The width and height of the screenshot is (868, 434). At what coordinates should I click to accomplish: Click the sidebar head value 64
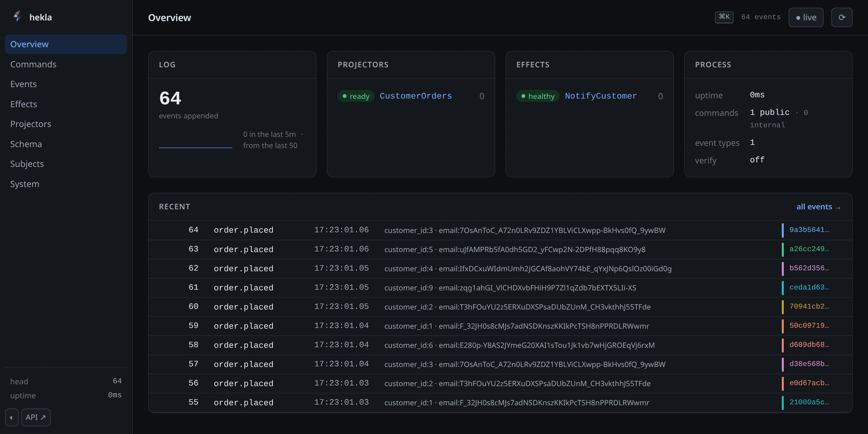click(117, 381)
